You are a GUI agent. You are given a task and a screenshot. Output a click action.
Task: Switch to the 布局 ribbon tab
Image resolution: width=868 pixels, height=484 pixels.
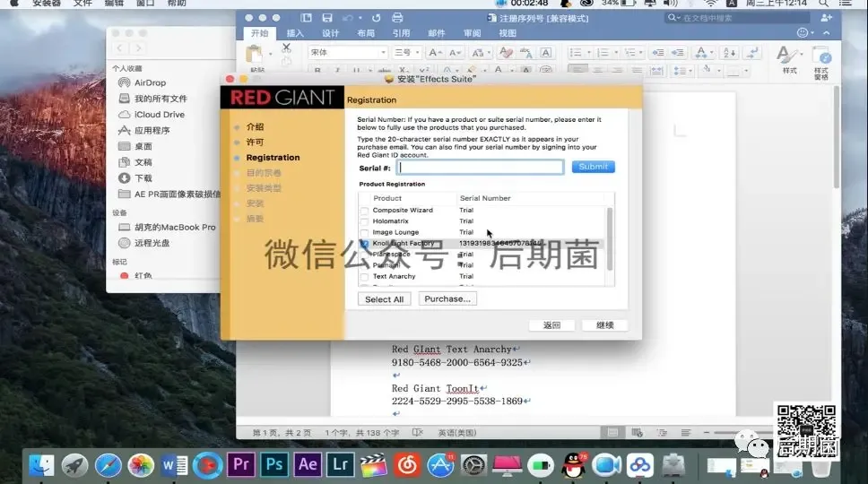366,33
